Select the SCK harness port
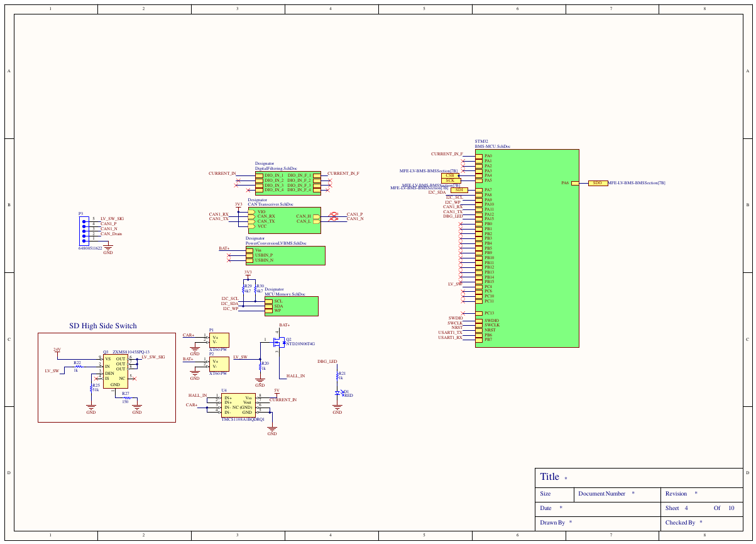Viewport: 756px width, 544px height. point(450,180)
